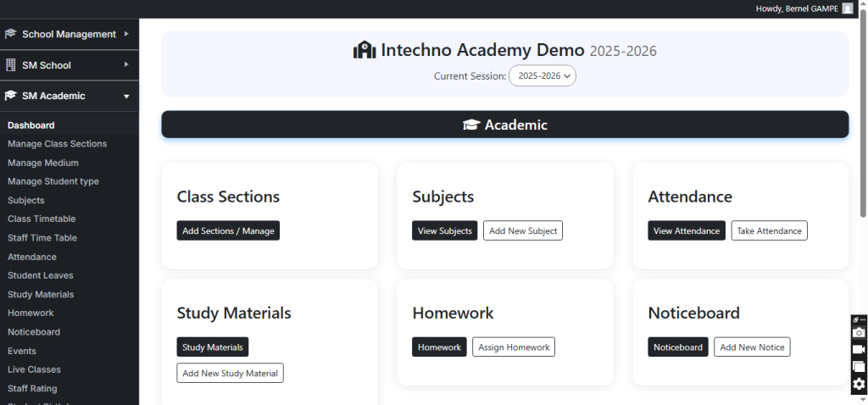Click the Add New Subject button
This screenshot has width=868, height=405.
point(523,230)
